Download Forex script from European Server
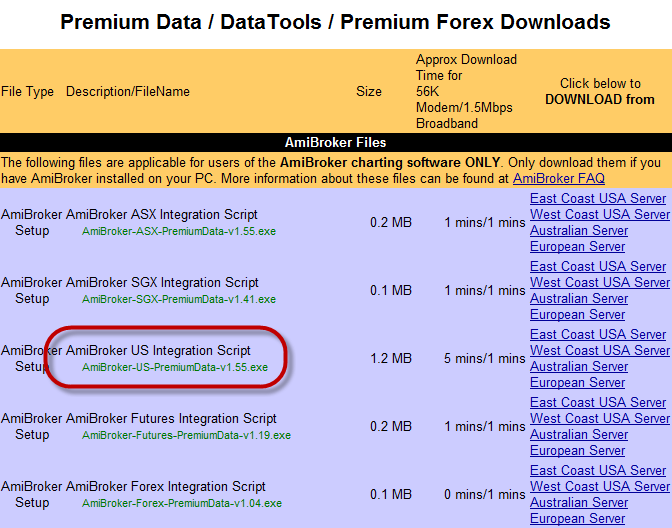Screen dimensions: 672x528 point(577,519)
